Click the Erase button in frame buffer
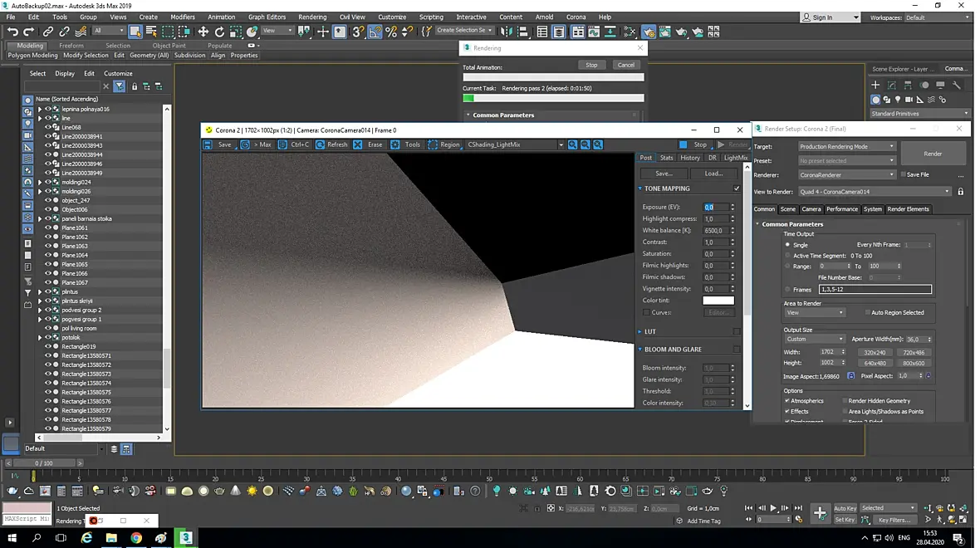Viewport: 980px width, 548px height. pos(368,144)
